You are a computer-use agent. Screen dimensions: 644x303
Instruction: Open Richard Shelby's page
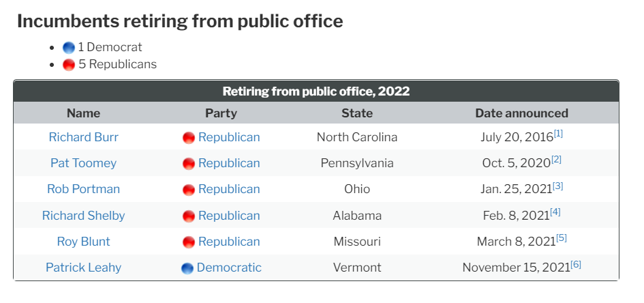point(83,215)
